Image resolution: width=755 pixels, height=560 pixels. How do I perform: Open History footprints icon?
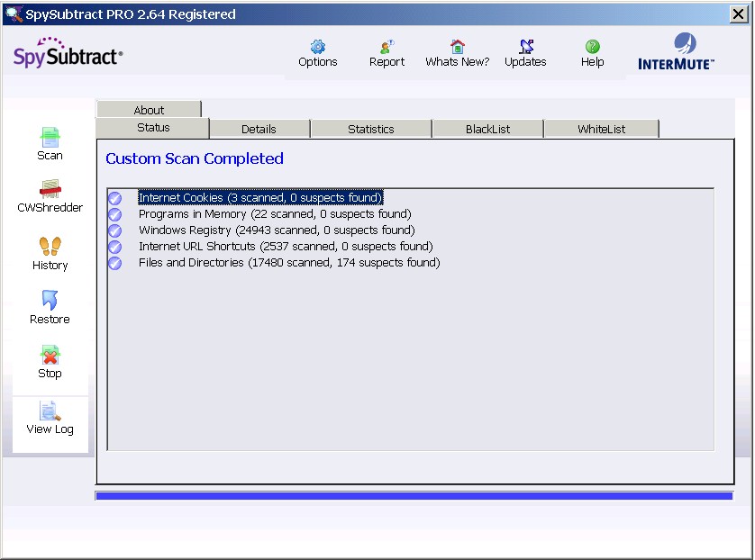pos(50,246)
